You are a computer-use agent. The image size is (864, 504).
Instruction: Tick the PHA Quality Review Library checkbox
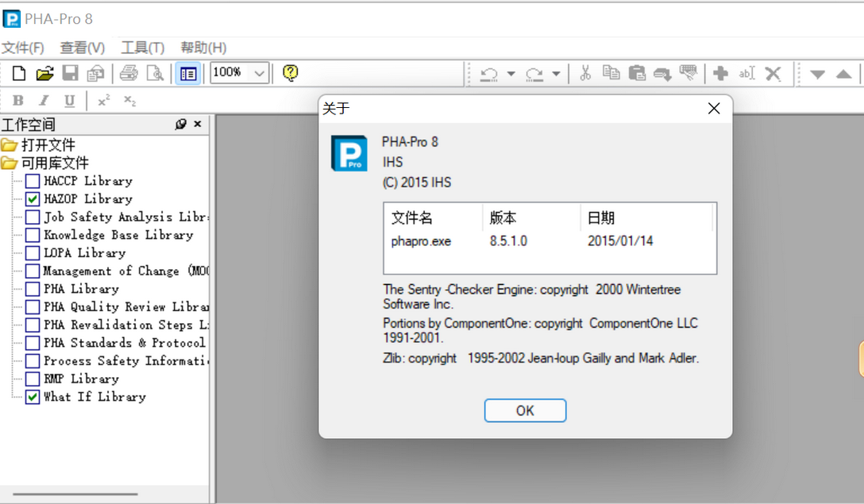[33, 307]
